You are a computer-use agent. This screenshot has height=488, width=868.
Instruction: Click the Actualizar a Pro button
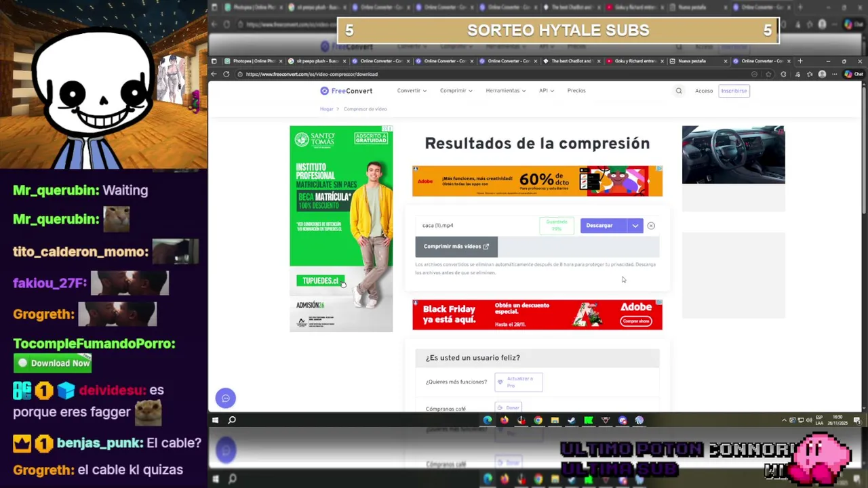[x=519, y=382]
